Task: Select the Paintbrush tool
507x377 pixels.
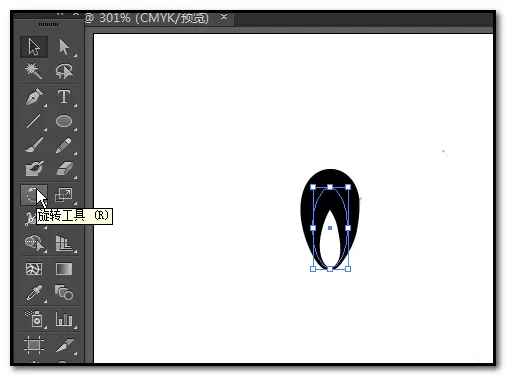Action: pyautogui.click(x=34, y=145)
